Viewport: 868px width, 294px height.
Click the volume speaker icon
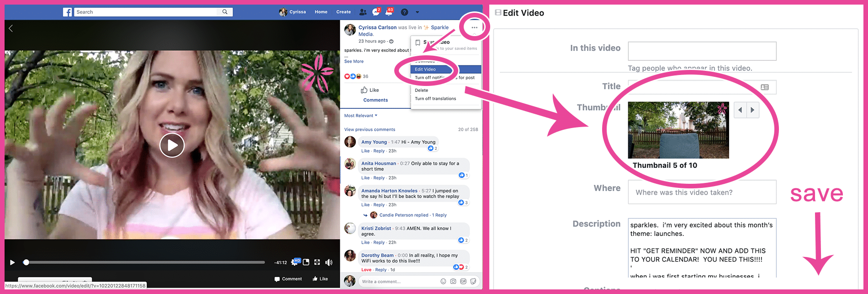329,262
